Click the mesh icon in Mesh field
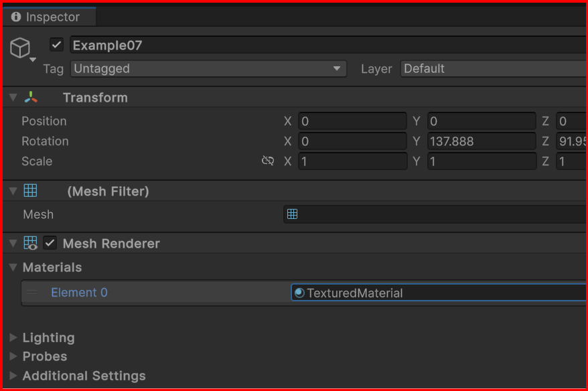This screenshot has height=391, width=588. coord(292,214)
